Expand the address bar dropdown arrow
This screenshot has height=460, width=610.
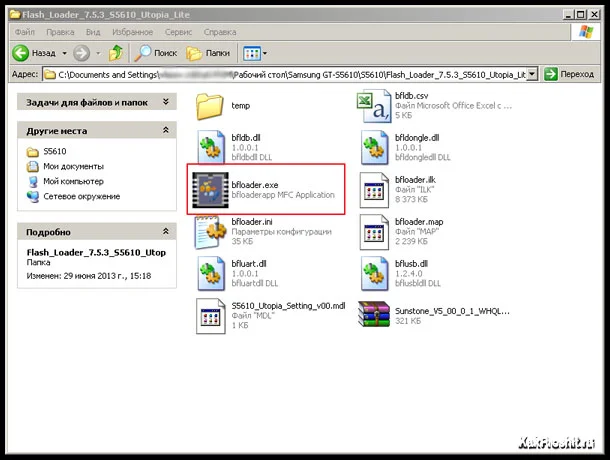pos(531,74)
